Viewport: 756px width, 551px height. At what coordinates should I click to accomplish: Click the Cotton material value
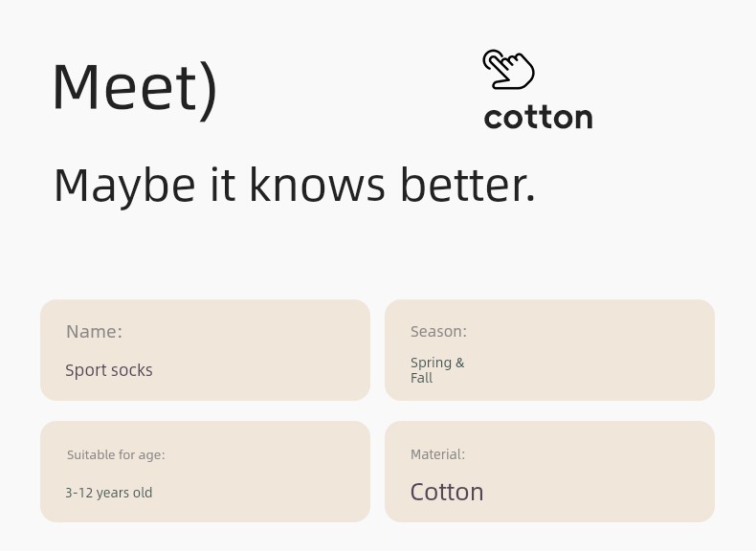[x=447, y=493]
